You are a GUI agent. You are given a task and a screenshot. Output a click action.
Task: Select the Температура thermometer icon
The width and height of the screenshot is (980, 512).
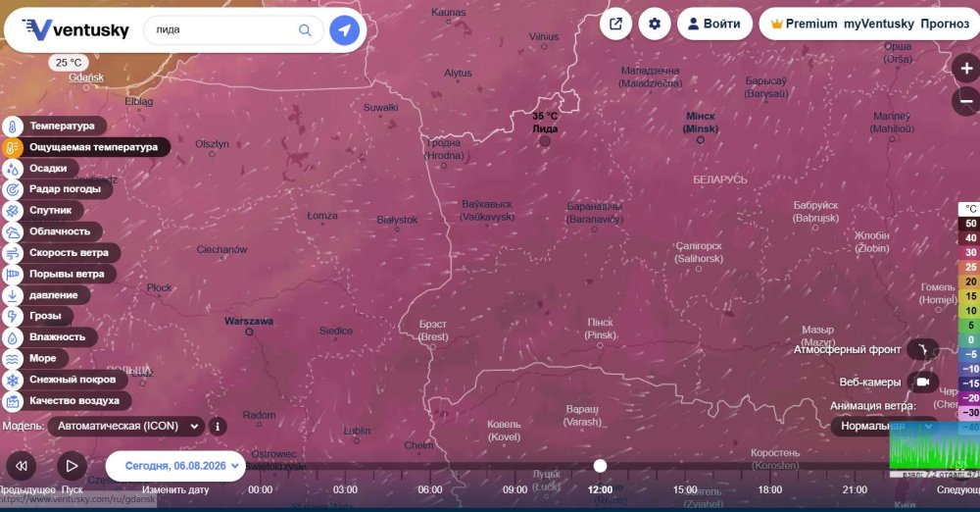13,127
